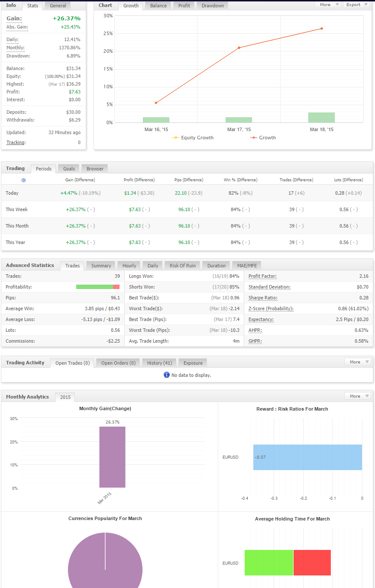Open the Monthly Analytics More dropdown
This screenshot has height=588, width=375.
point(358,396)
